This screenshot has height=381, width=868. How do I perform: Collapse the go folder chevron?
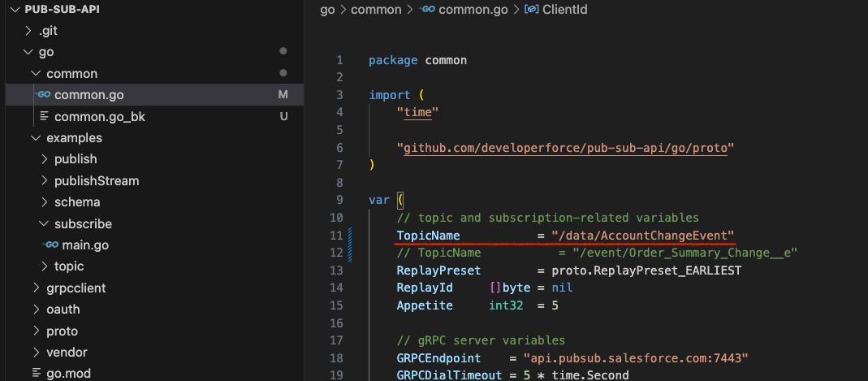coord(28,52)
